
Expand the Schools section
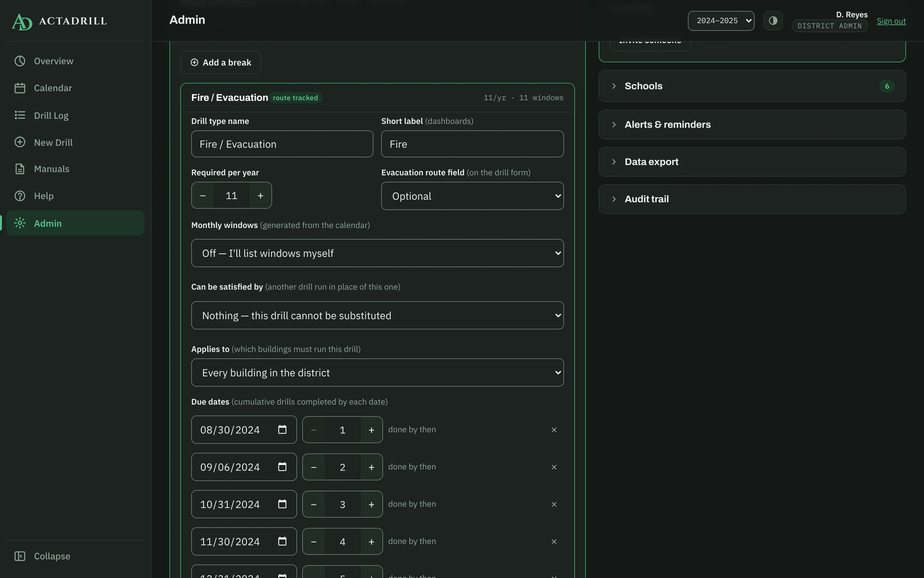click(752, 86)
